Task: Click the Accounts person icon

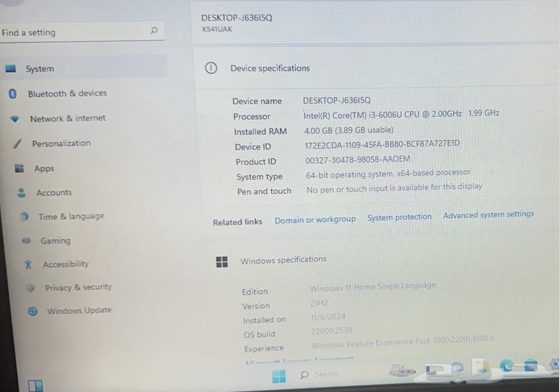Action: click(x=21, y=193)
